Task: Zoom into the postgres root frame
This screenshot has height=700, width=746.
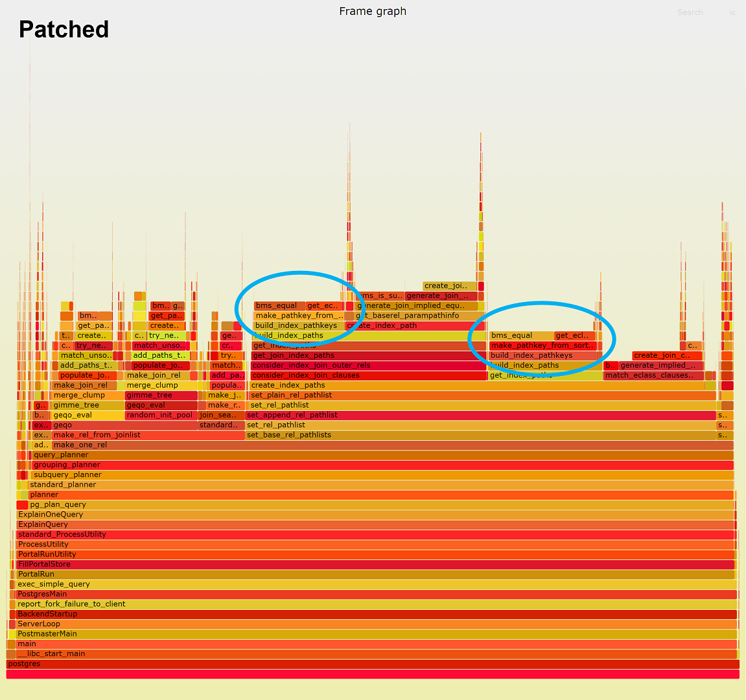Action: [373, 664]
